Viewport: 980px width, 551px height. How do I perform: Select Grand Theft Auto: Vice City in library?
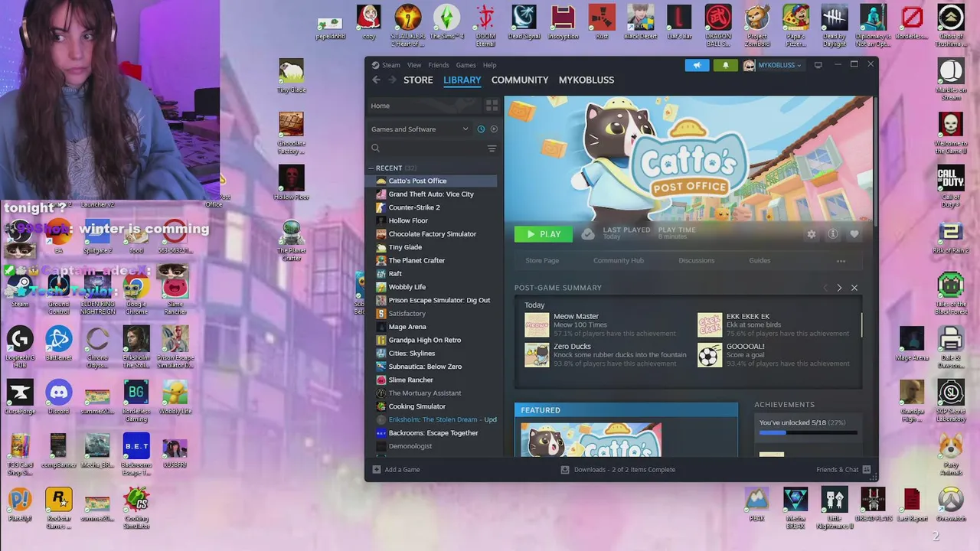point(432,194)
